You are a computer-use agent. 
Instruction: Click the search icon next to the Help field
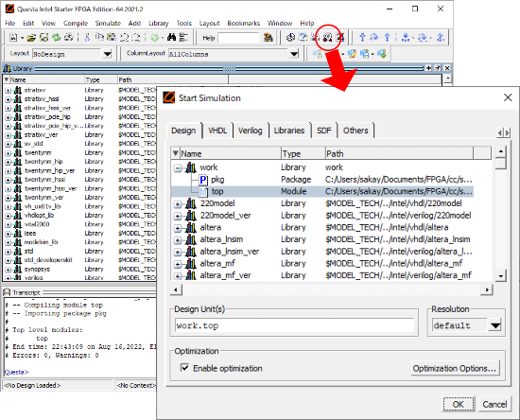point(268,38)
